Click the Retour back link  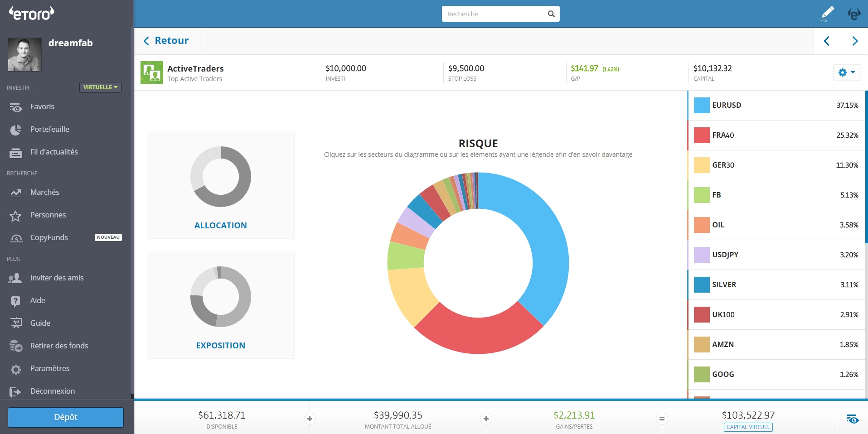(166, 41)
